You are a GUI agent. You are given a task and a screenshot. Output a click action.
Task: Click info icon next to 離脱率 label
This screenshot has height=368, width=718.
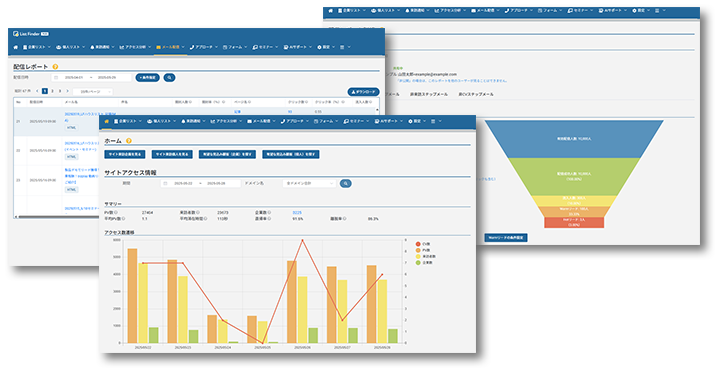(x=344, y=219)
